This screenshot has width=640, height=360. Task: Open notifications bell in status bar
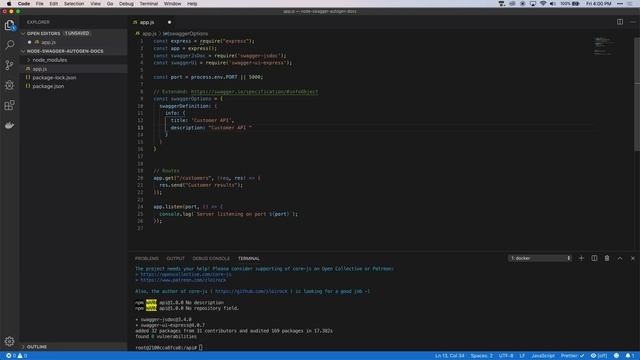[629, 356]
